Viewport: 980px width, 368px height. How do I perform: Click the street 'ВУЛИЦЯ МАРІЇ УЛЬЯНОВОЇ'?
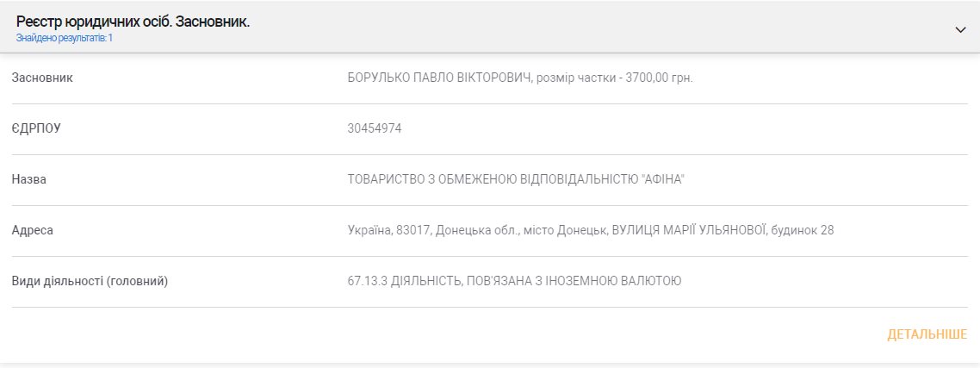tap(688, 230)
